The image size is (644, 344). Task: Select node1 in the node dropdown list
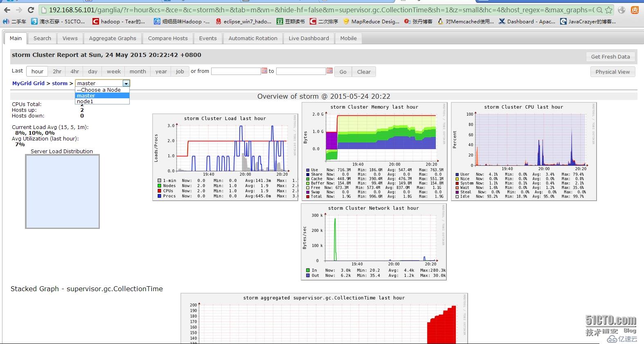point(102,101)
